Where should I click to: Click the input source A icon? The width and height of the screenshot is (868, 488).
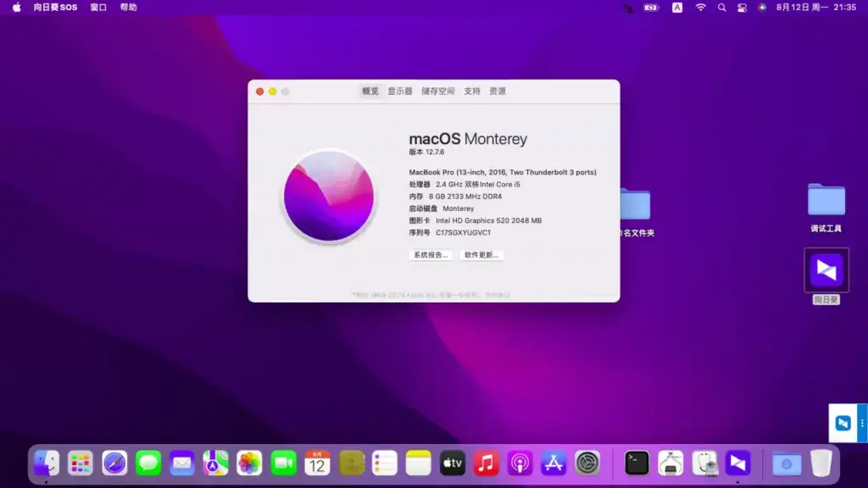(x=677, y=7)
